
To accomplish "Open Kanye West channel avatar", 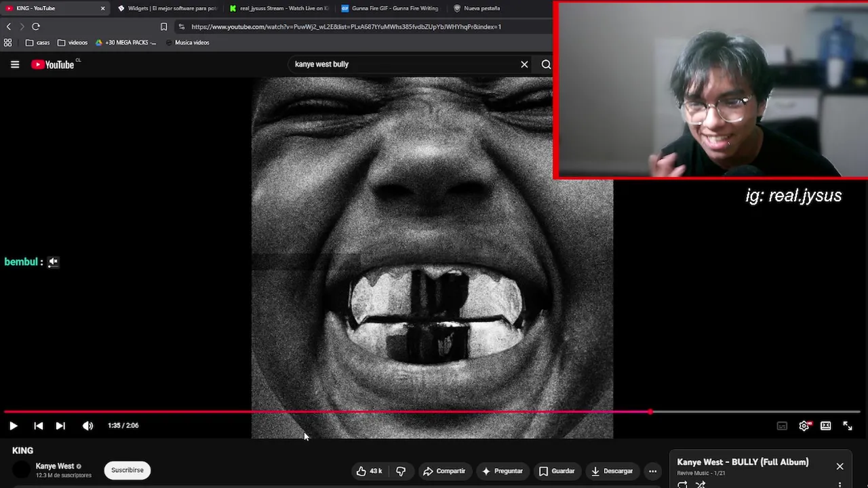I will (x=22, y=470).
